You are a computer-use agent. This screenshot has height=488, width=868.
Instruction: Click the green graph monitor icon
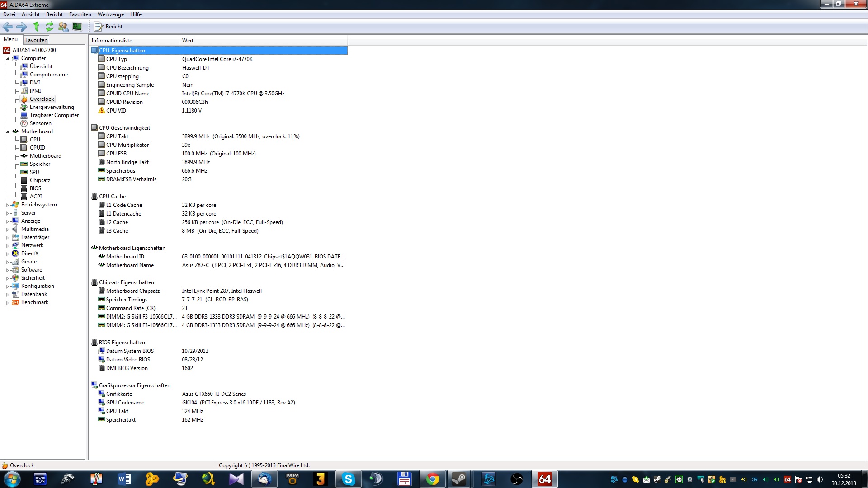(77, 27)
